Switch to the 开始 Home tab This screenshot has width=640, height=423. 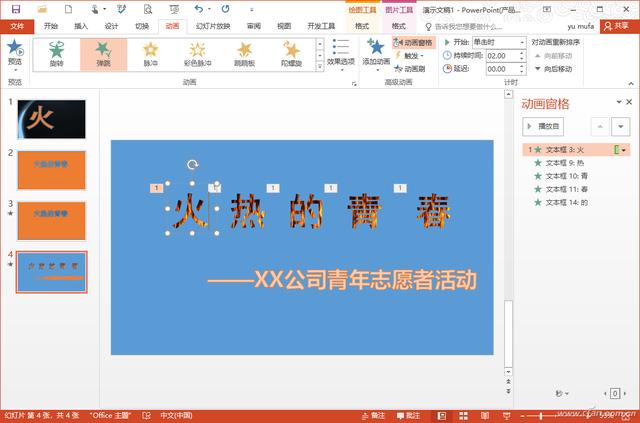pos(51,26)
